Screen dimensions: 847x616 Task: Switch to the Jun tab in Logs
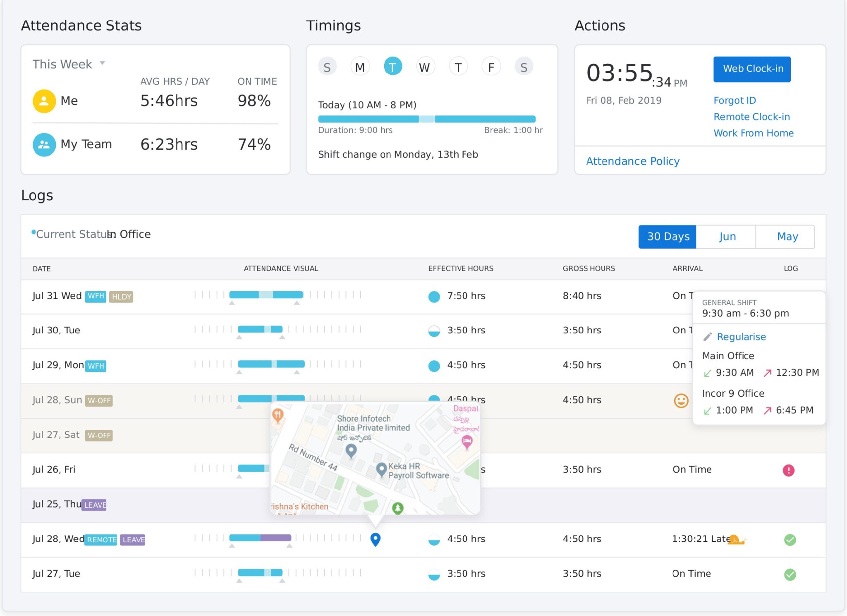[727, 237]
